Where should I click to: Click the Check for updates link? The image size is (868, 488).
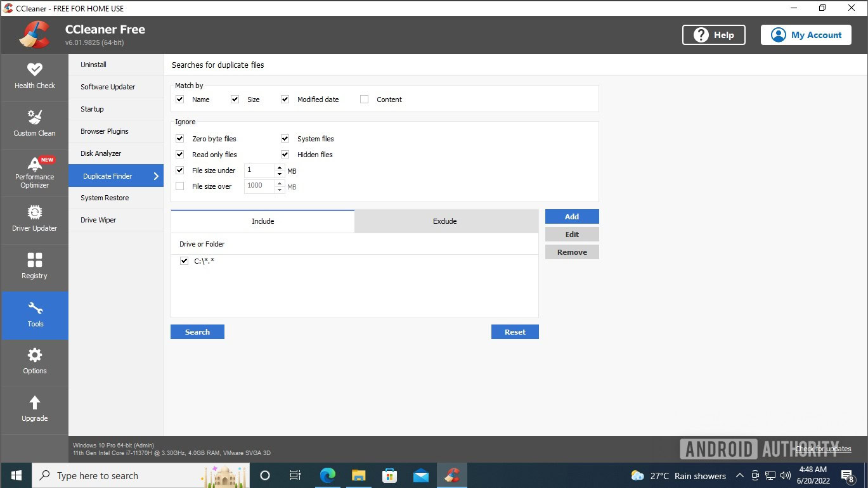[823, 449]
